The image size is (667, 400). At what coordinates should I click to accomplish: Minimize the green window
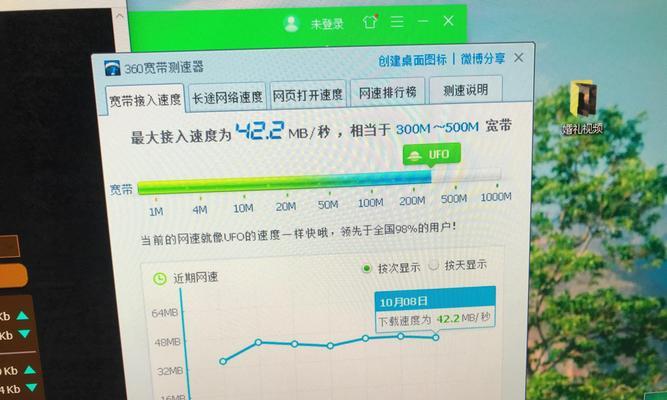point(423,21)
